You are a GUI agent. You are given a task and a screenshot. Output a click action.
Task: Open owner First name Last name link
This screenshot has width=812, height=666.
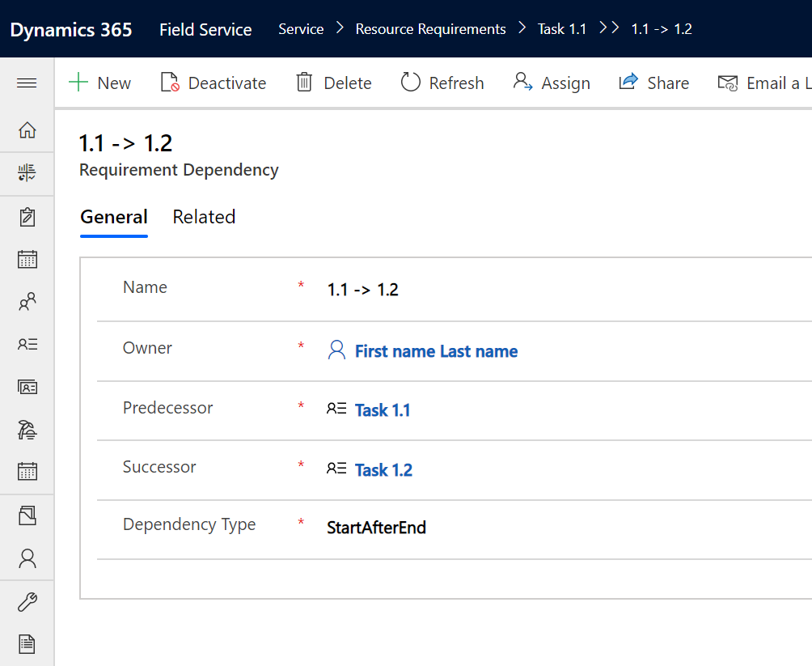tap(436, 351)
